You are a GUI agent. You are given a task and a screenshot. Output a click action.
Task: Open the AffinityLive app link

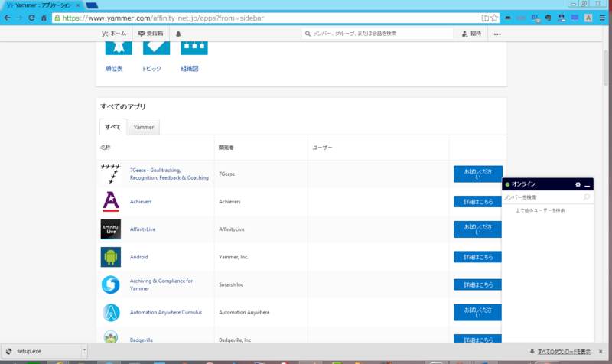[142, 229]
